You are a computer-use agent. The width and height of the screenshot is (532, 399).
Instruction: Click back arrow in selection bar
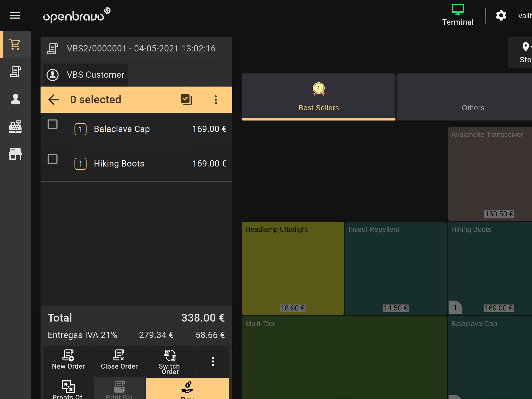pos(54,100)
